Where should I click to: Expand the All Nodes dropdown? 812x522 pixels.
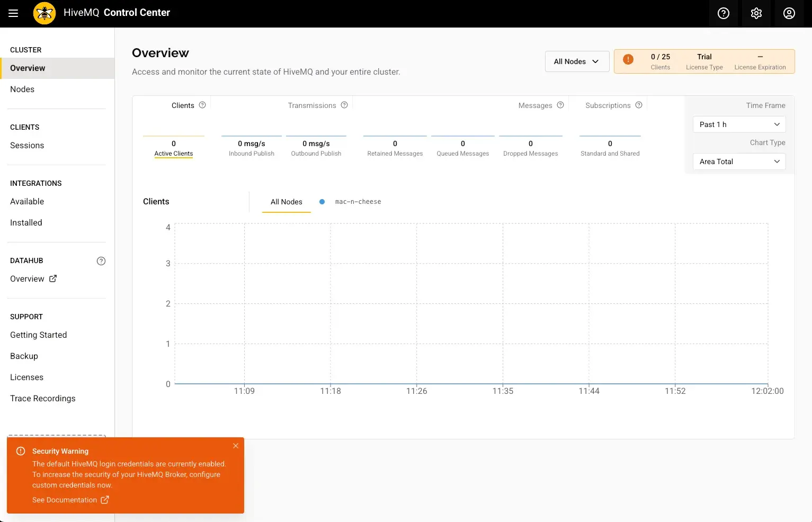pos(577,61)
